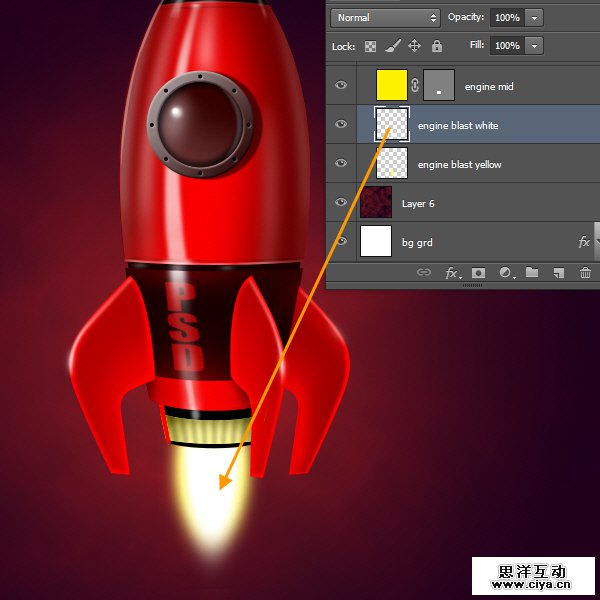
Task: Open the Normal blend mode dropdown
Action: point(387,18)
